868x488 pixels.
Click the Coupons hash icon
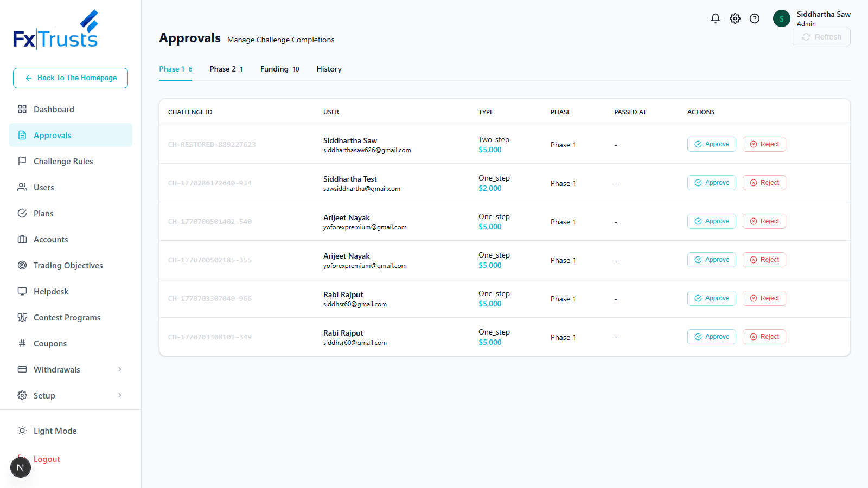click(x=22, y=343)
